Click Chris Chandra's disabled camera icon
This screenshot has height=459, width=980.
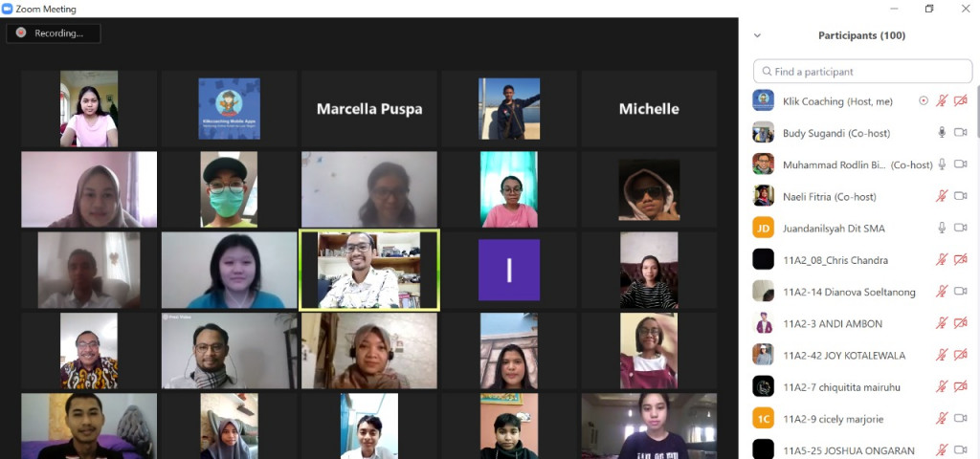(x=961, y=260)
